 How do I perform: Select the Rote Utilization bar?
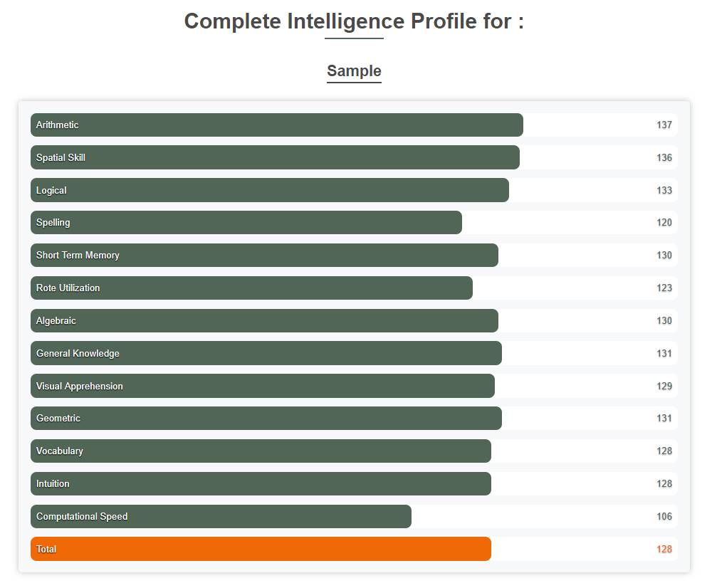coord(251,288)
